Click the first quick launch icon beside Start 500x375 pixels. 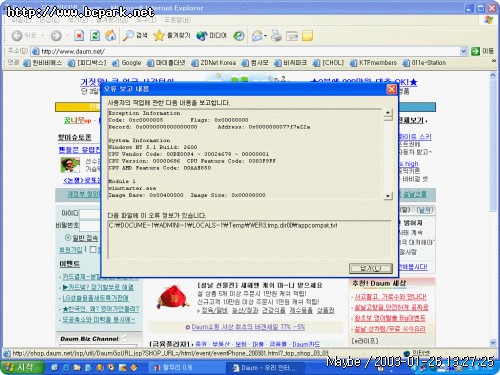point(54,367)
